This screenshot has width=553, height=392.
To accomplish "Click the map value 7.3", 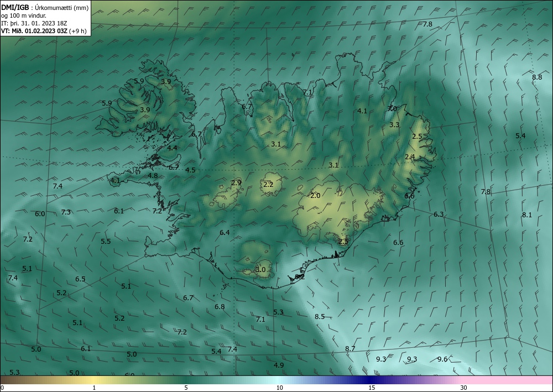I will (x=66, y=212).
